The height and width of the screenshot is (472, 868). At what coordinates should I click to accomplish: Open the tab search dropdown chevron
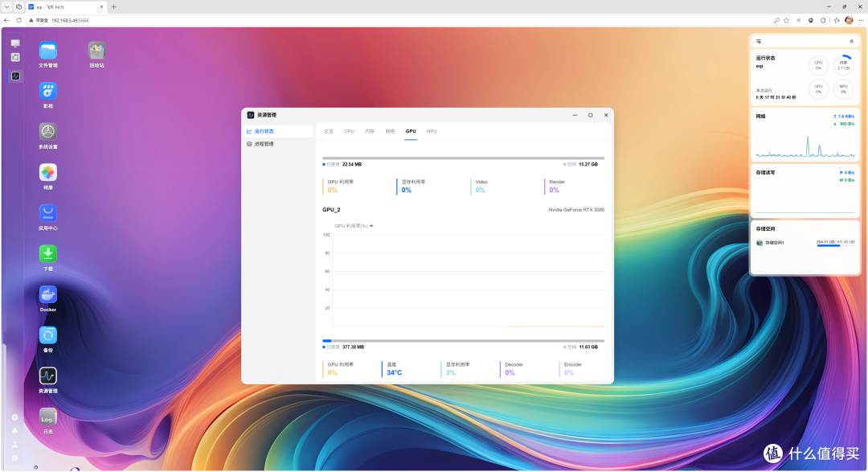click(x=6, y=6)
